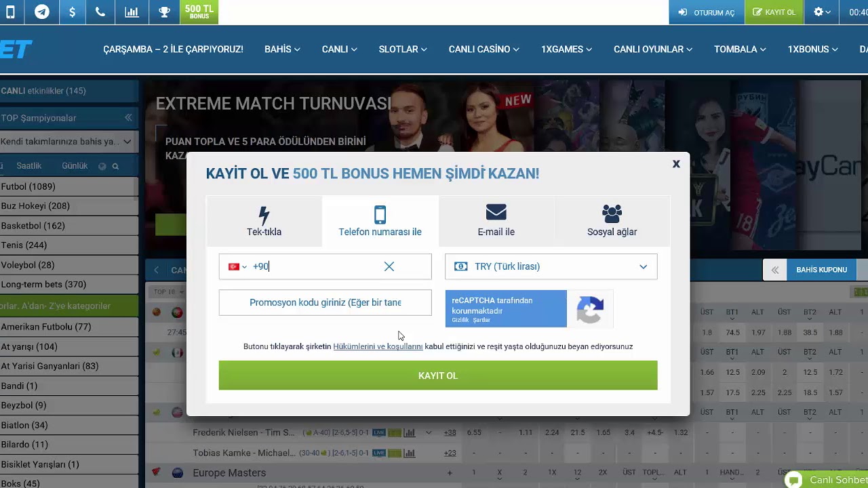868x488 pixels.
Task: Open the Turkish flag country code dropdown
Action: click(x=237, y=267)
